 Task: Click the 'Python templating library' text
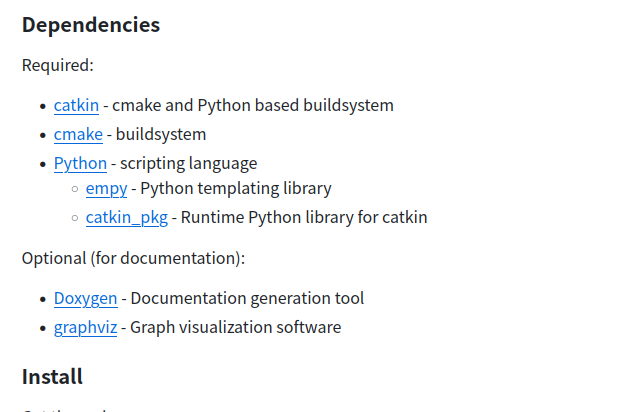pos(236,189)
